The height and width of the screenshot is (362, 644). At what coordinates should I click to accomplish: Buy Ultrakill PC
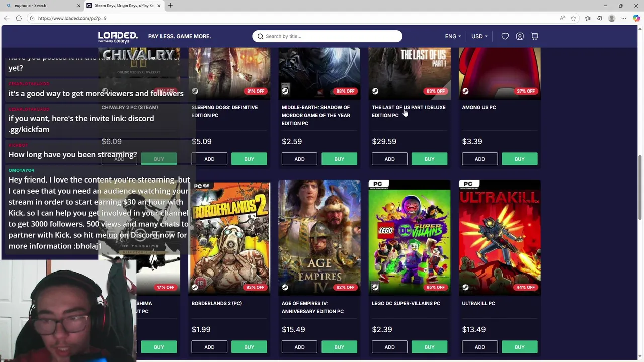pos(520,347)
